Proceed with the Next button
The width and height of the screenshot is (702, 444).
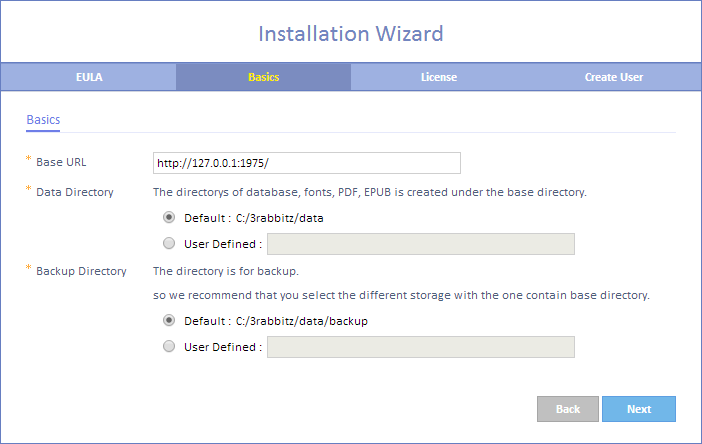tap(639, 409)
